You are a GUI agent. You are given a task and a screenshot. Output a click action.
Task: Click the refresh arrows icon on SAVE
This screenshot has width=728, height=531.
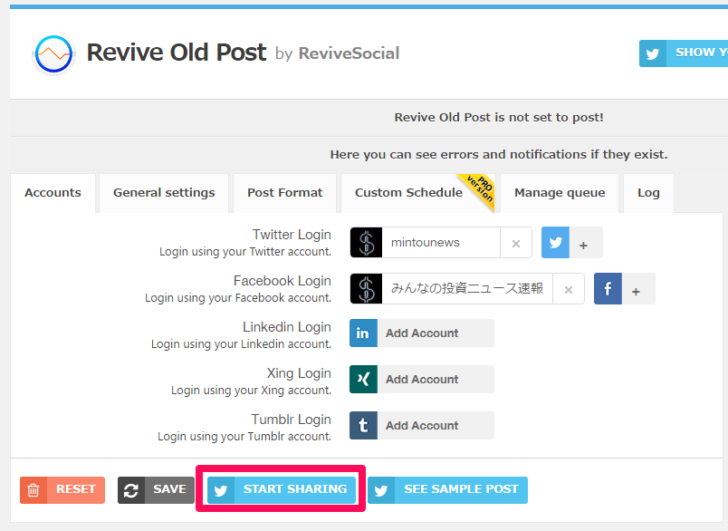[131, 490]
